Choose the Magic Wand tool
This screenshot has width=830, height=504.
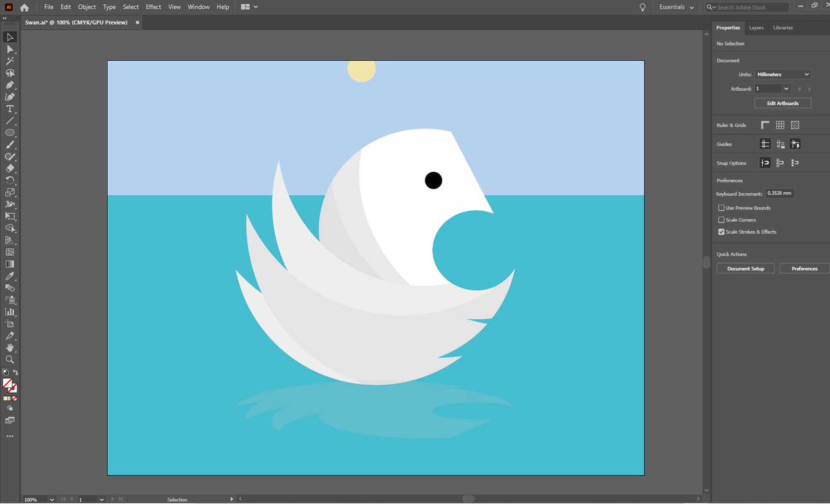pyautogui.click(x=10, y=62)
